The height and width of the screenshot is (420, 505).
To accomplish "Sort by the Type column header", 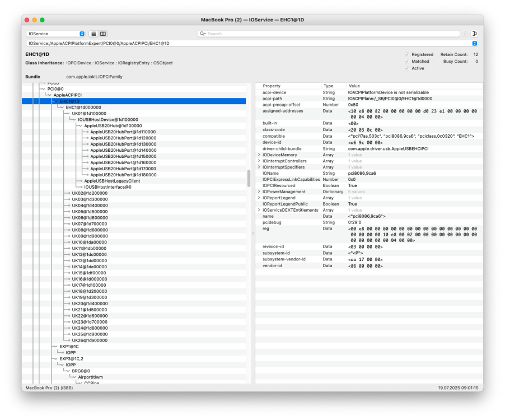I will (x=334, y=86).
